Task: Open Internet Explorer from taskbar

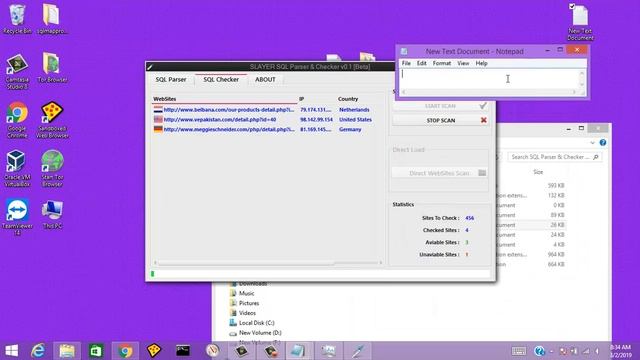Action: pos(38,351)
